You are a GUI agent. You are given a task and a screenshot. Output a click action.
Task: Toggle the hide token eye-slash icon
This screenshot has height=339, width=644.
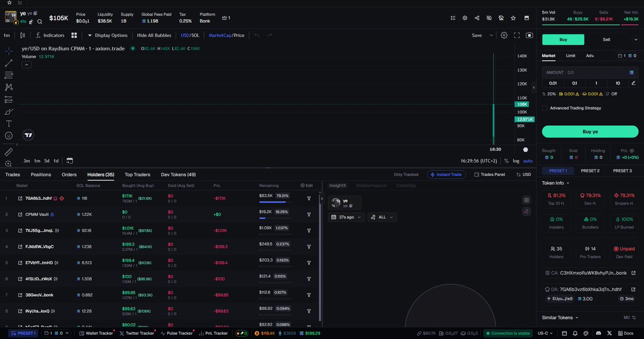(489, 18)
